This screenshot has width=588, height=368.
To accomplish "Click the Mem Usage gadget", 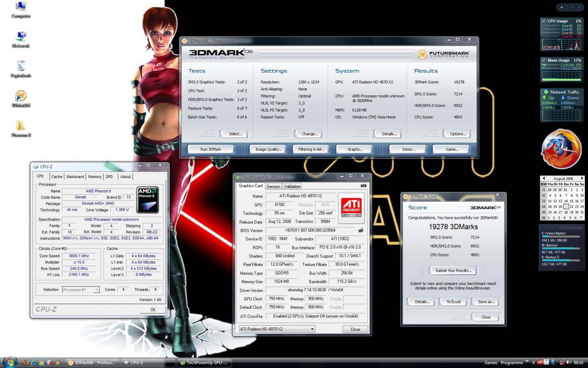I will [x=561, y=70].
